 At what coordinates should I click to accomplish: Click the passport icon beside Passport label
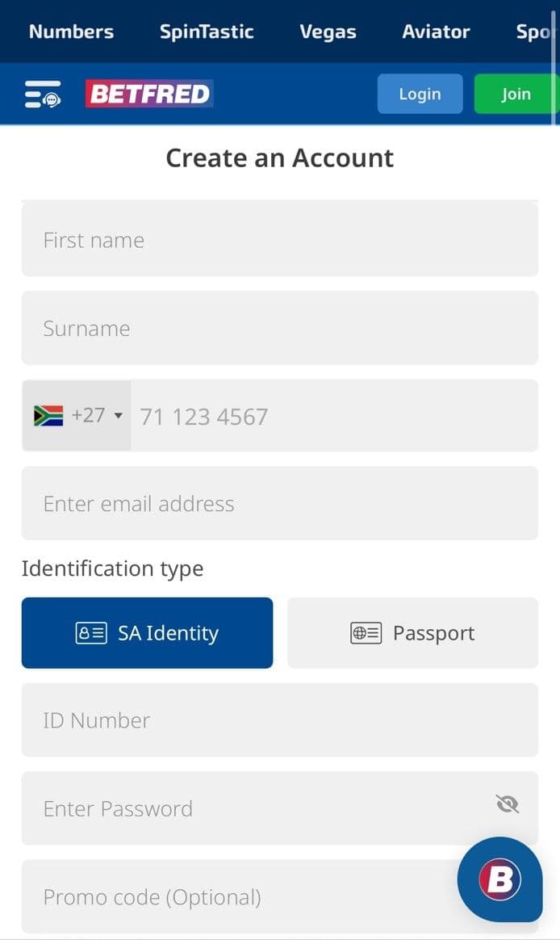click(x=366, y=633)
